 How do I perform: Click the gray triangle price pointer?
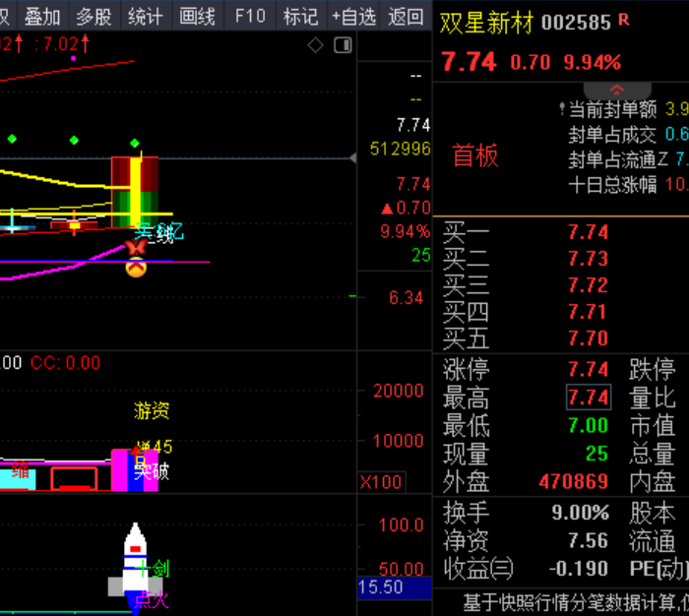(x=352, y=158)
